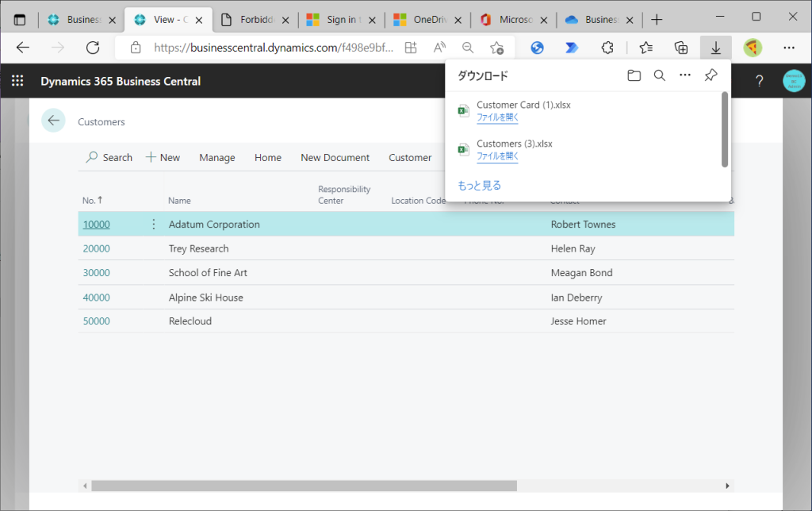This screenshot has width=812, height=511.
Task: Open customer number 50000
Action: pos(96,321)
